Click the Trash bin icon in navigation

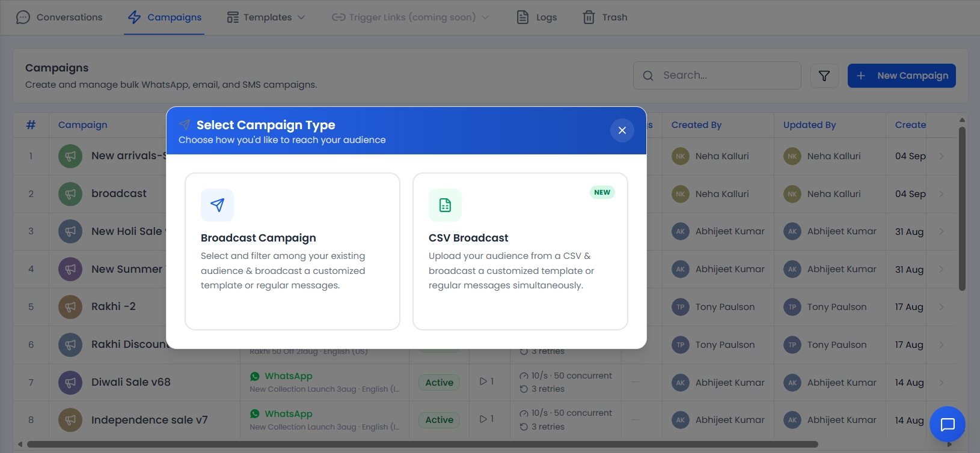[x=589, y=17]
